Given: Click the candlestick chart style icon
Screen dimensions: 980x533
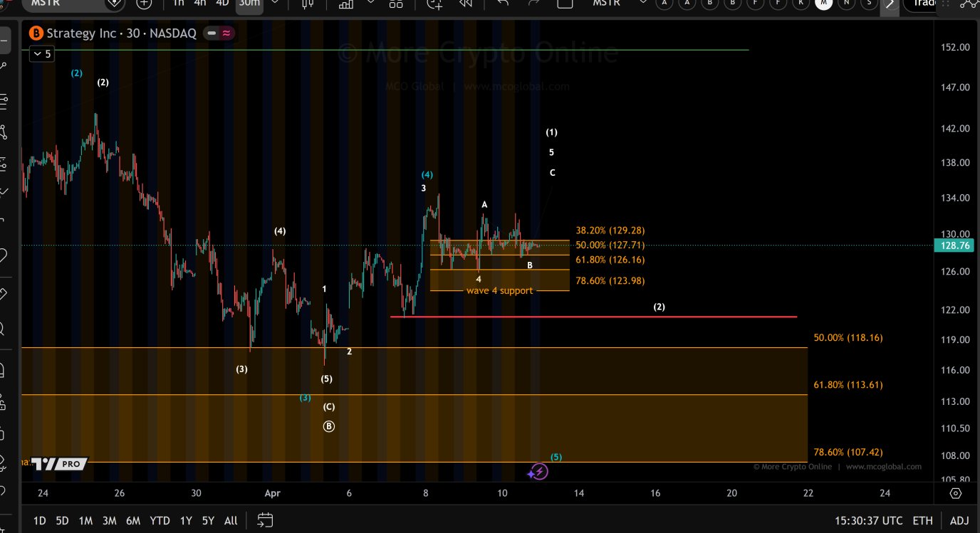Looking at the screenshot, I should click(308, 4).
